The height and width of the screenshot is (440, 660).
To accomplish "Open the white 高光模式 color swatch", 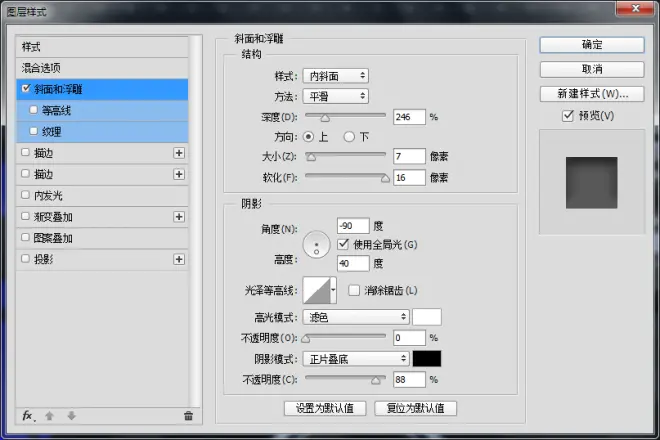I will [427, 317].
